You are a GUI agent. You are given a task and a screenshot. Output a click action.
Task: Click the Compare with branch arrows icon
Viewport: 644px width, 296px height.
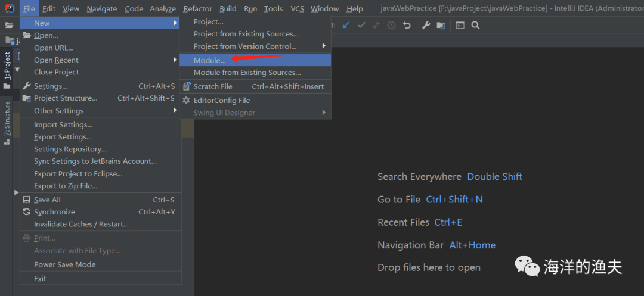pos(376,26)
